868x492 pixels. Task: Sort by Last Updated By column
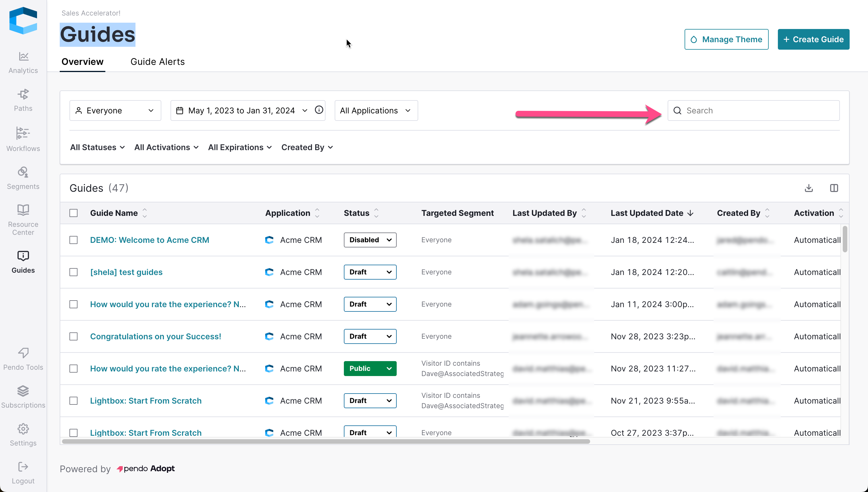pyautogui.click(x=584, y=213)
